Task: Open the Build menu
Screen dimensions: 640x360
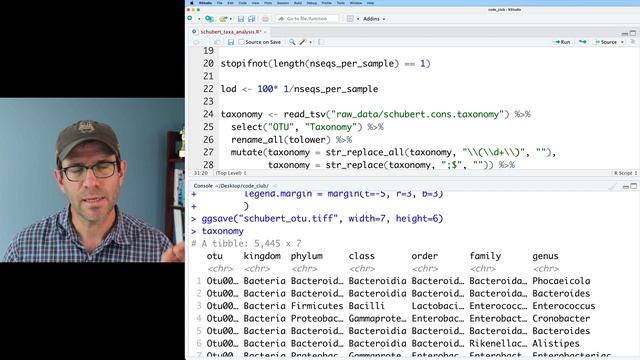Action: click(x=298, y=3)
